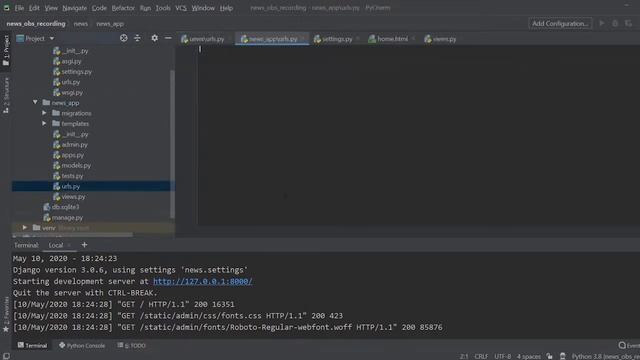Open the Terminal tool window button
The height and width of the screenshot is (360, 640).
(32, 345)
